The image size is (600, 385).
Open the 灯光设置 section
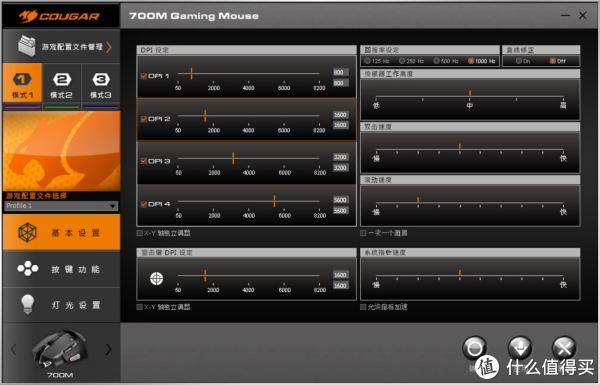61,305
